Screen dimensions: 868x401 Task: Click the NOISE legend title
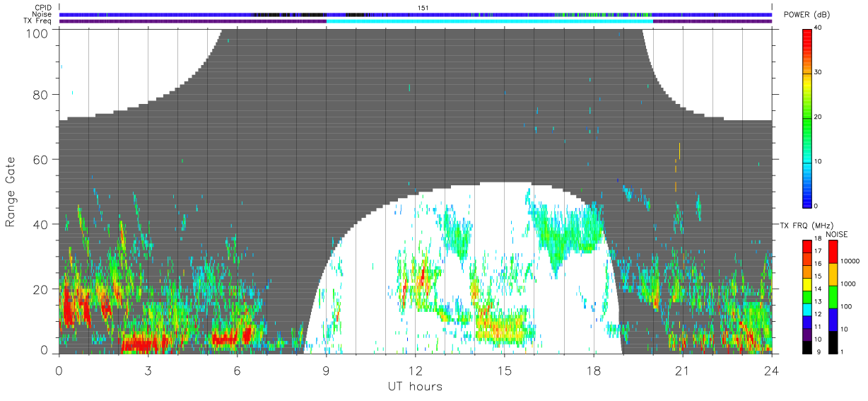tap(838, 234)
